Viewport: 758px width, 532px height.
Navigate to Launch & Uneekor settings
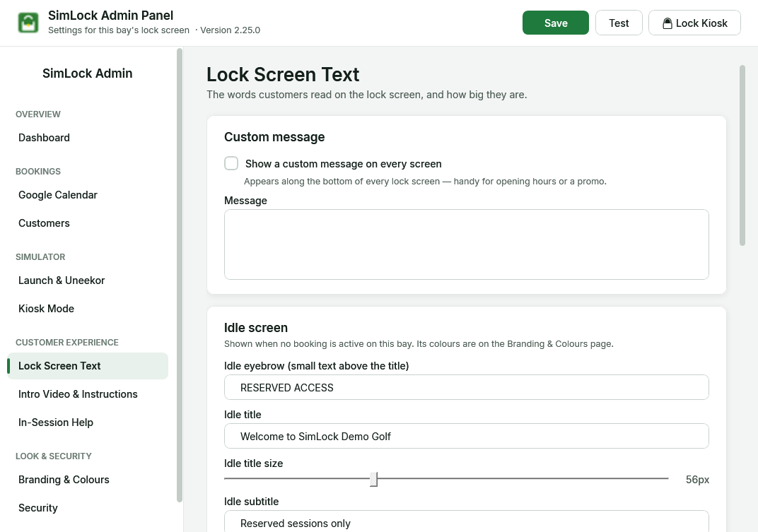(x=88, y=280)
